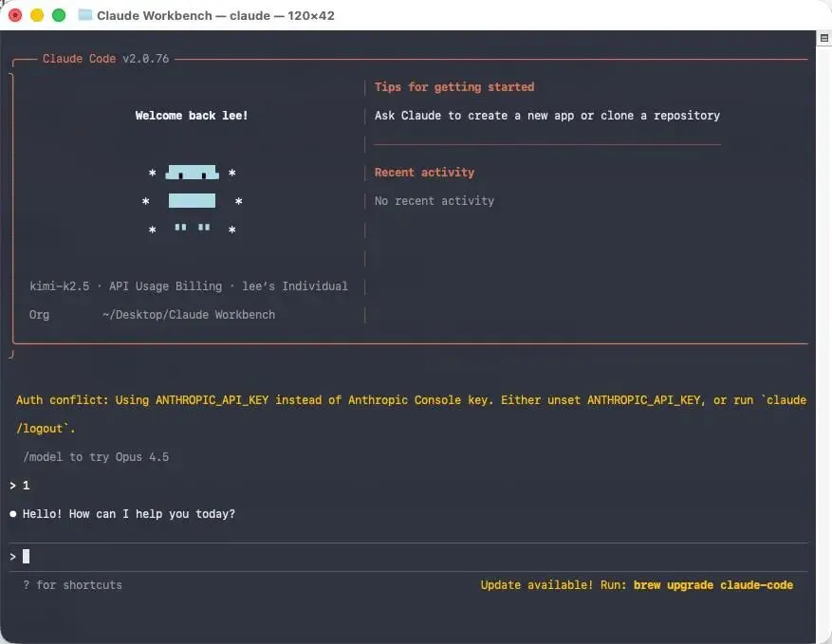The image size is (832, 644).
Task: Click the 'kimi-k2.5' model name
Action: (x=60, y=286)
